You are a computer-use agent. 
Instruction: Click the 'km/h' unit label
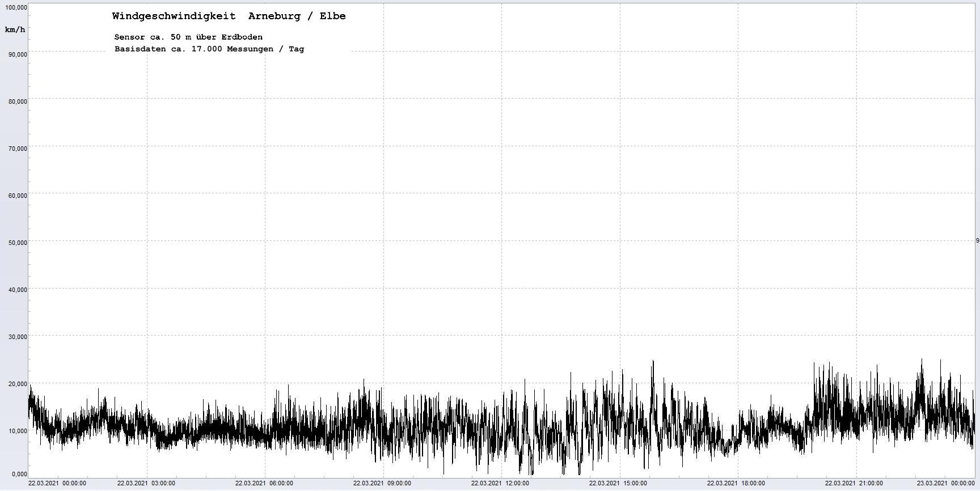(15, 29)
